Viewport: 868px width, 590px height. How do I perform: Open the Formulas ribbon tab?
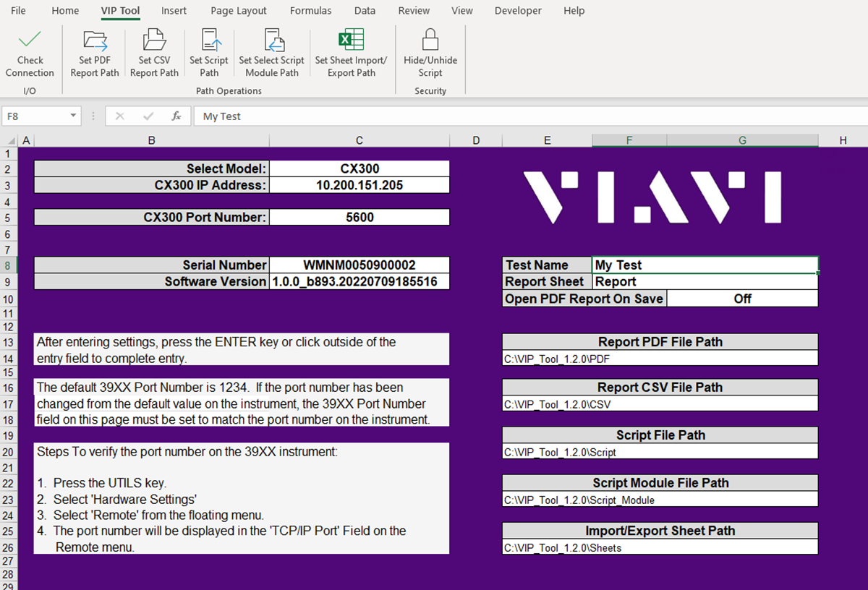310,11
